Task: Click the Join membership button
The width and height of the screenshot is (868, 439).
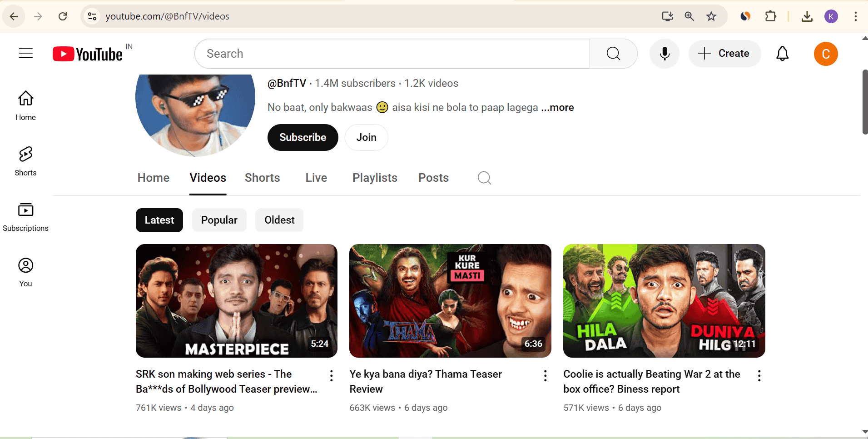Action: pos(366,137)
